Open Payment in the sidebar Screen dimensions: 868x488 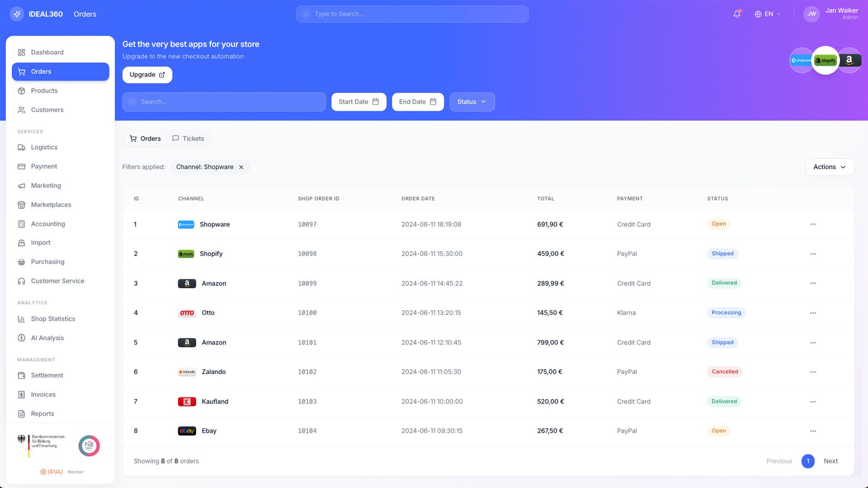tap(61, 166)
